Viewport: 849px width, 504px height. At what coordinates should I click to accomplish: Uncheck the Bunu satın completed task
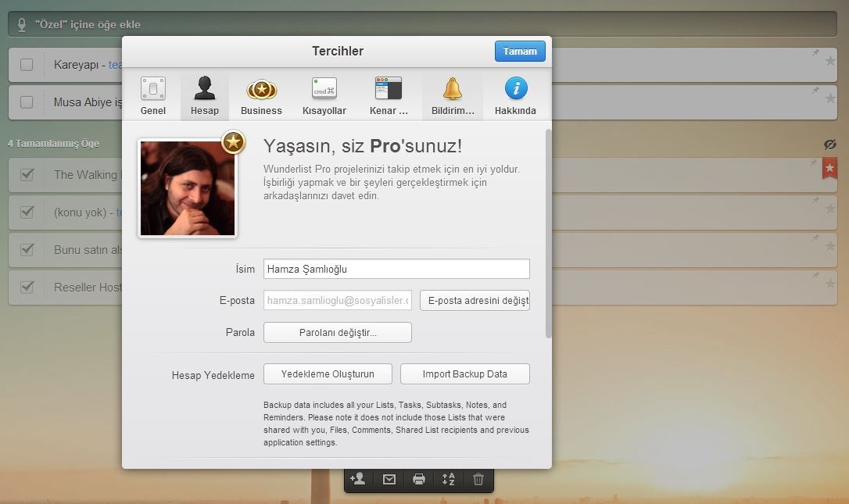[27, 249]
